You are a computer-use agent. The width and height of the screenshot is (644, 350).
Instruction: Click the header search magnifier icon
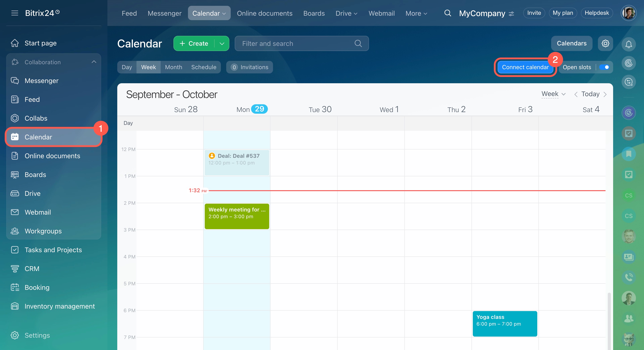(x=448, y=13)
